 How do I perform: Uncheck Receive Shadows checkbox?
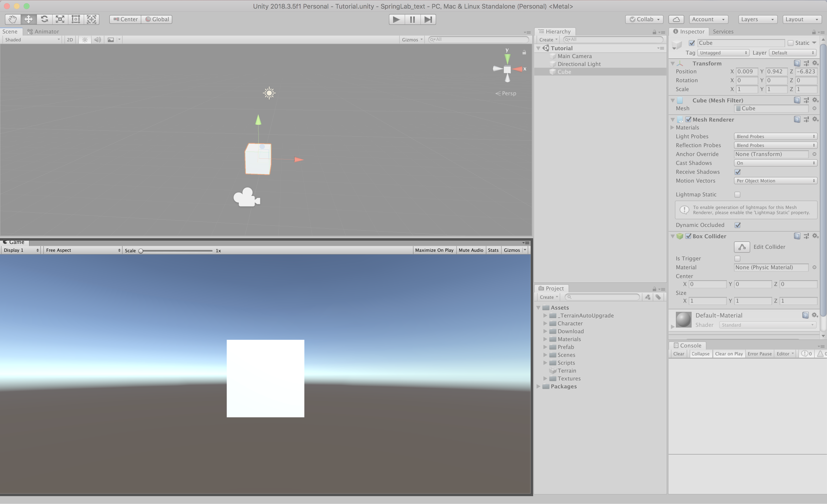coord(737,172)
